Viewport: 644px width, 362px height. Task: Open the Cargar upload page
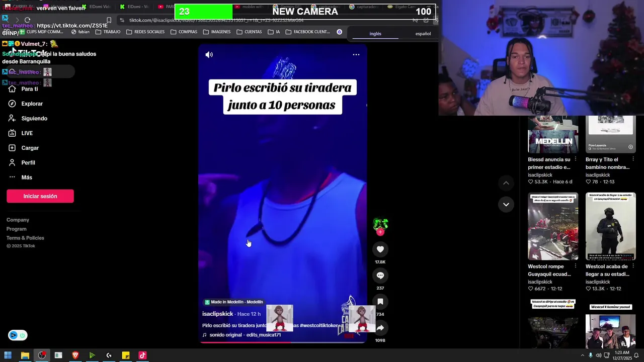click(24, 148)
